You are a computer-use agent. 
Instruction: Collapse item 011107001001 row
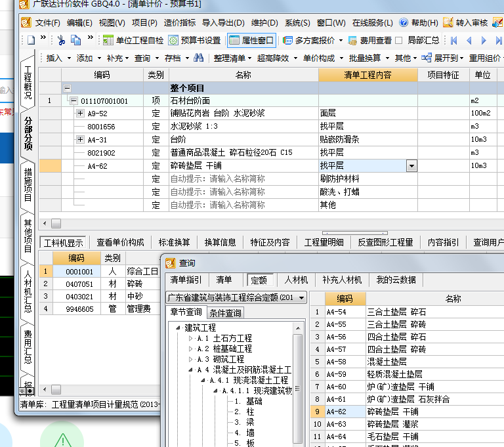(x=73, y=100)
